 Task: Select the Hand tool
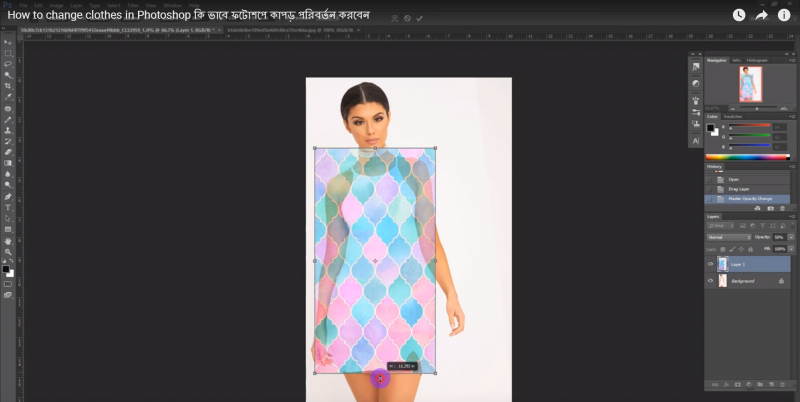[x=8, y=241]
